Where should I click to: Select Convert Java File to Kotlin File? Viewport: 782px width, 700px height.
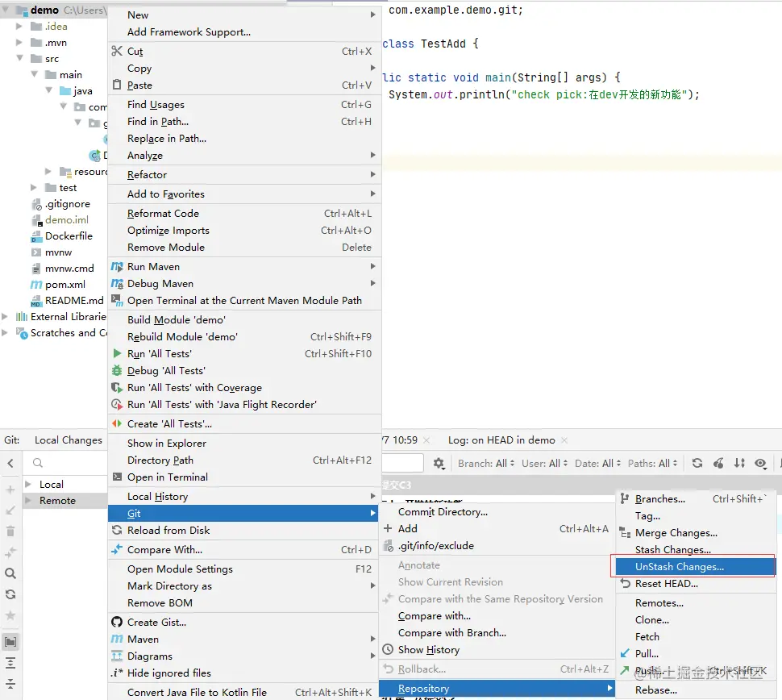point(244,692)
